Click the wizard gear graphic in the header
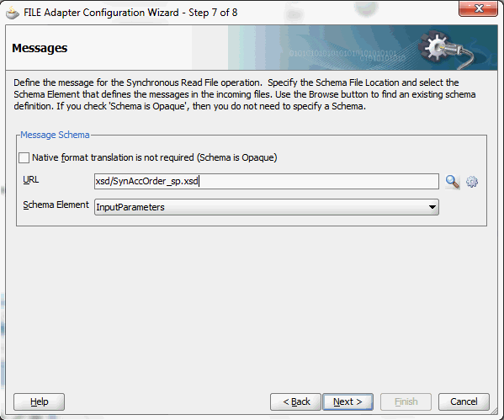Image resolution: width=504 pixels, height=420 pixels. click(445, 48)
